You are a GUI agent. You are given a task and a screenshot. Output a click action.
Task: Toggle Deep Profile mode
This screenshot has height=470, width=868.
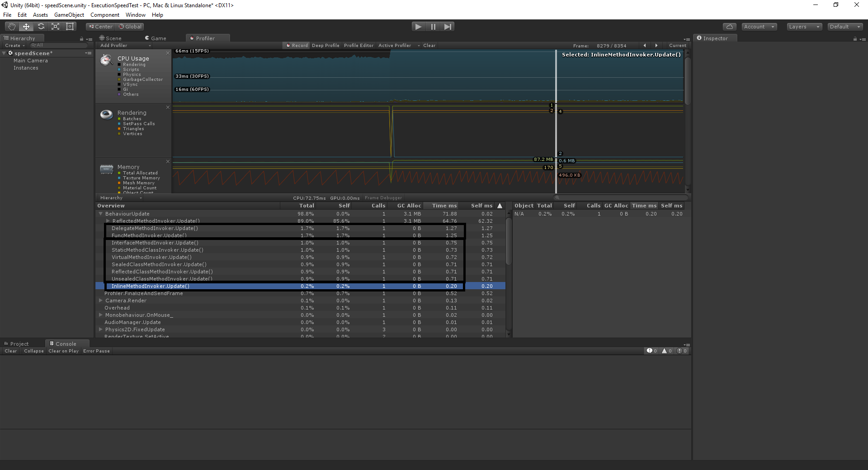pos(325,46)
